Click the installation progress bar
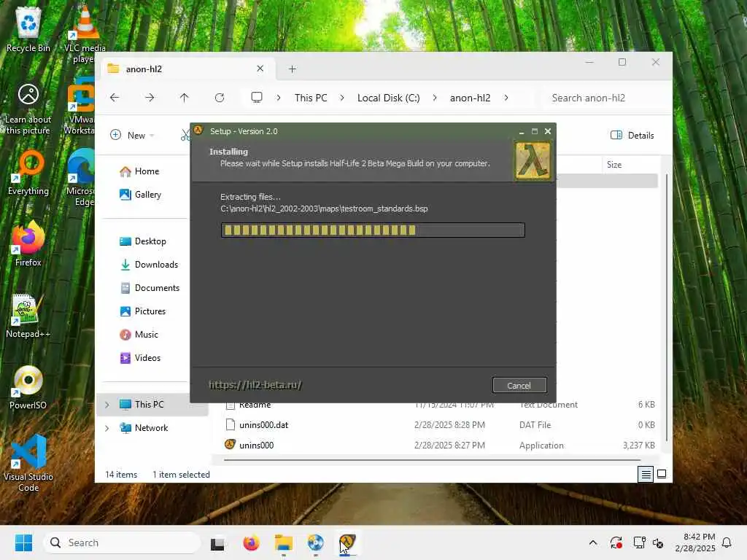Image resolution: width=747 pixels, height=560 pixels. 373,230
